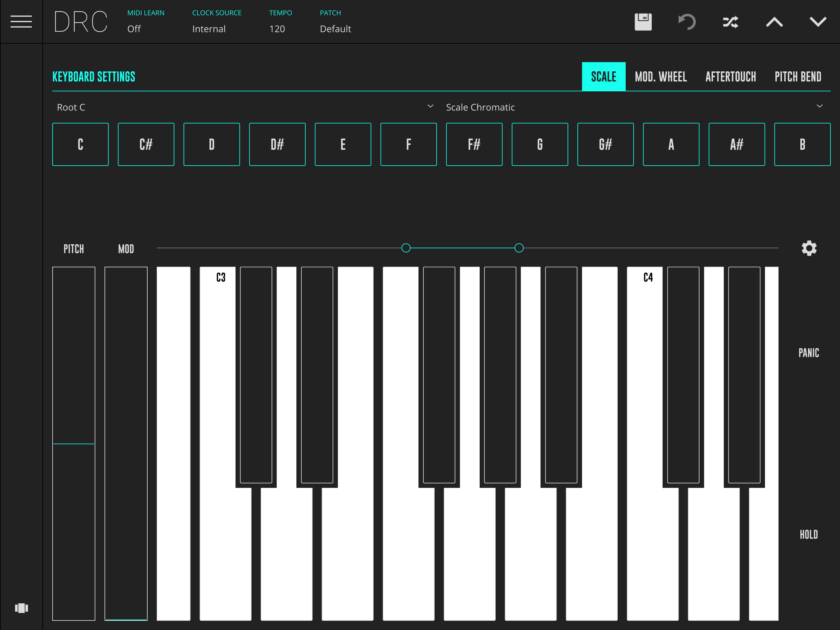
Task: Click the undo arrow icon
Action: click(687, 22)
